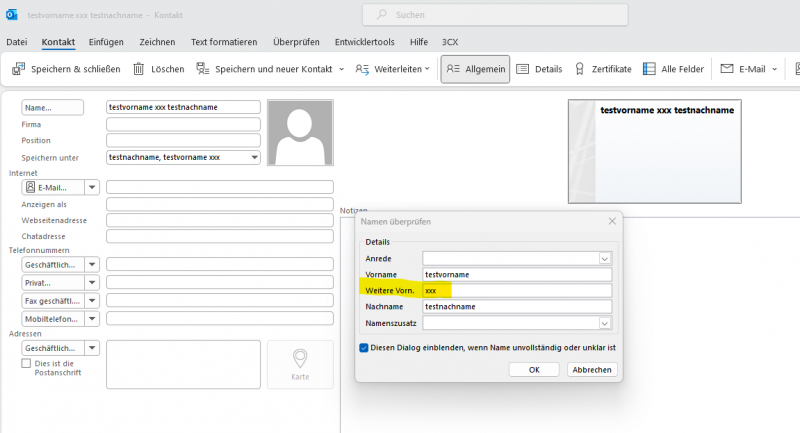Click the contact photo placeholder

[300, 132]
